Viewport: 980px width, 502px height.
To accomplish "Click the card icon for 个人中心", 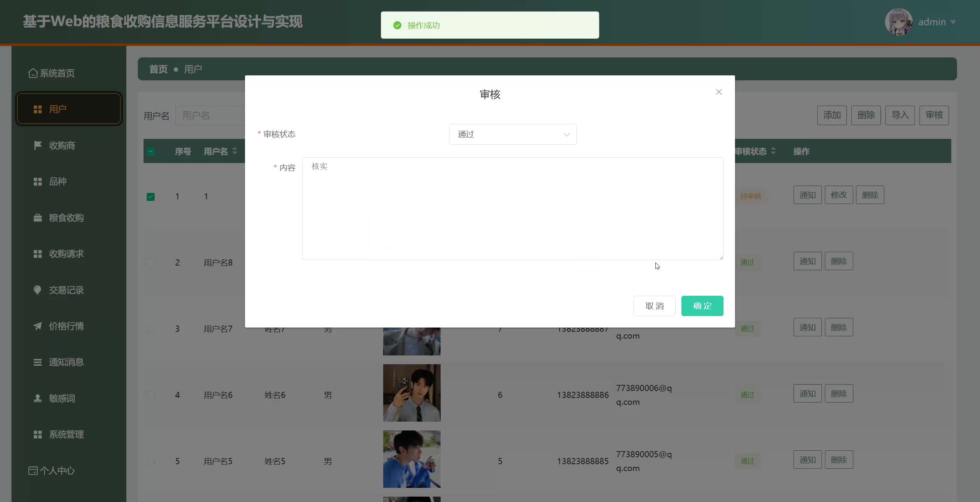I will point(33,471).
